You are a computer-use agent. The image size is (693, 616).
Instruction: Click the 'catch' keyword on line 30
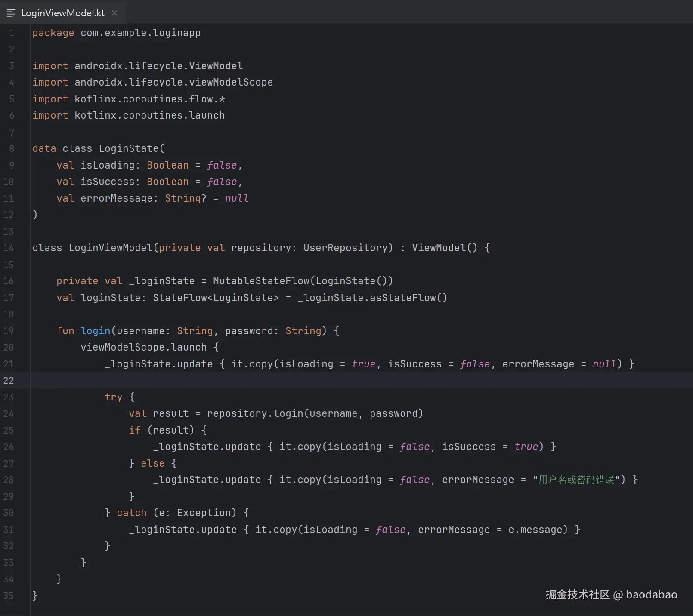132,513
